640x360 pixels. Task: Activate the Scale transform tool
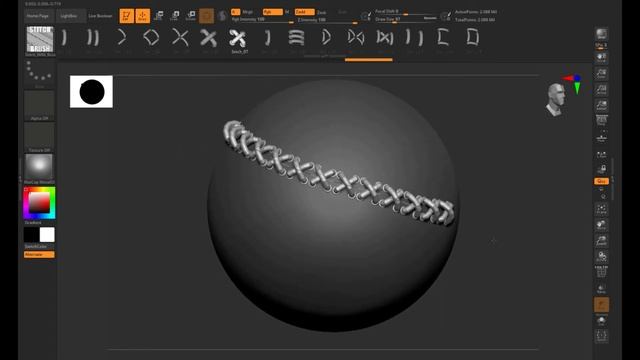coord(175,16)
